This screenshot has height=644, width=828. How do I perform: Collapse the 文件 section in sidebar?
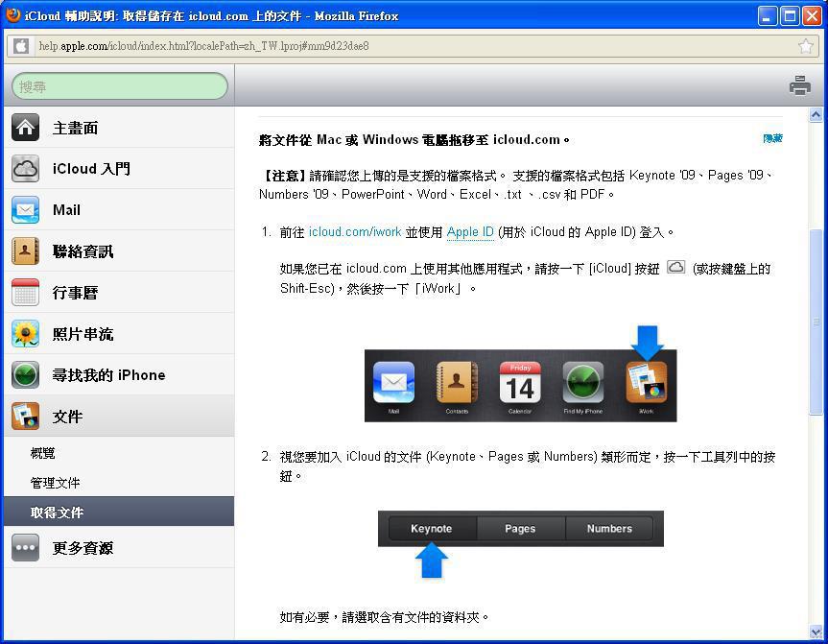tap(119, 416)
